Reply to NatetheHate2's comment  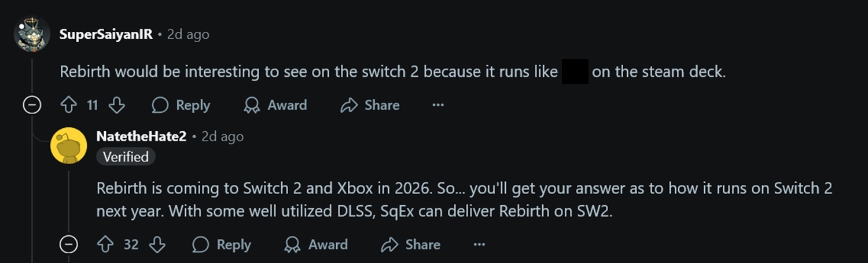(x=222, y=245)
